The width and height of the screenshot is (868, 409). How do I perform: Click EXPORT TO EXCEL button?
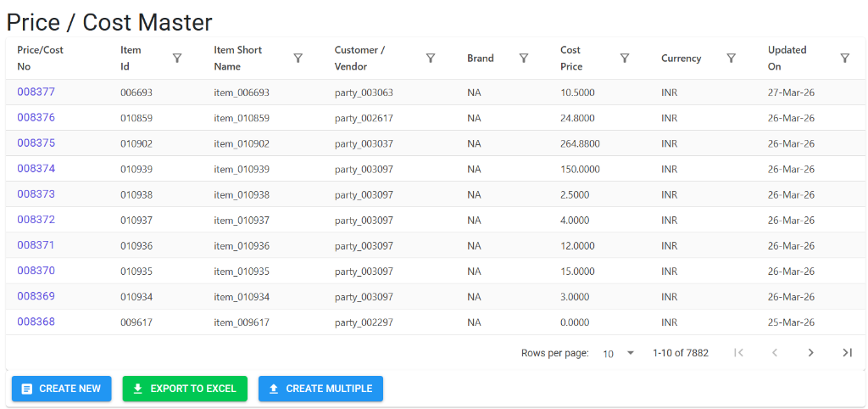[x=185, y=389]
